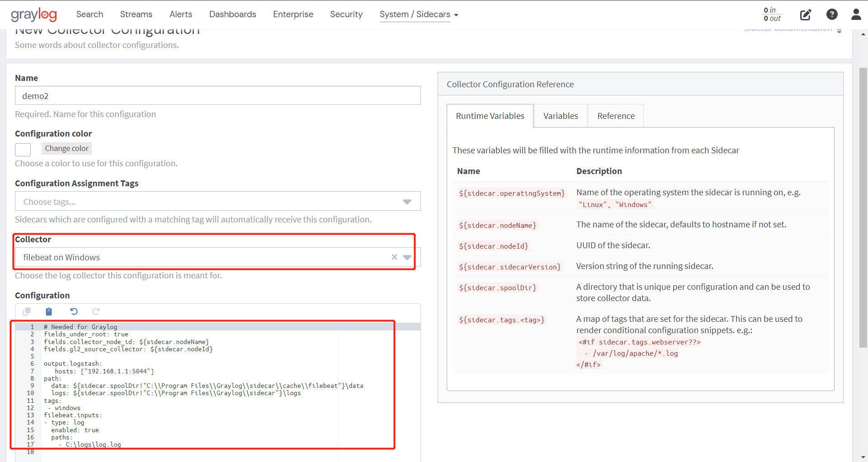Redo change in configuration editor
The height and width of the screenshot is (462, 868).
pyautogui.click(x=96, y=311)
